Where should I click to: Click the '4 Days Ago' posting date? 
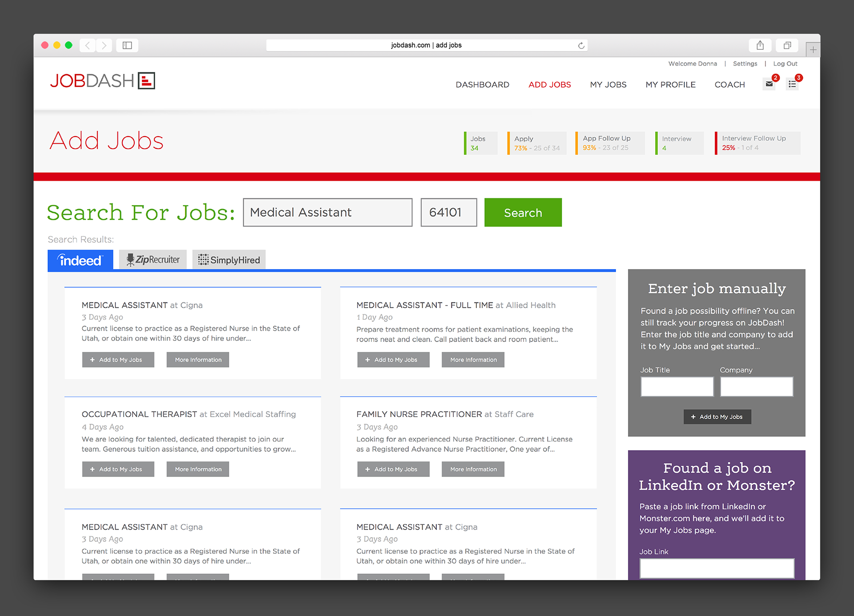click(103, 427)
